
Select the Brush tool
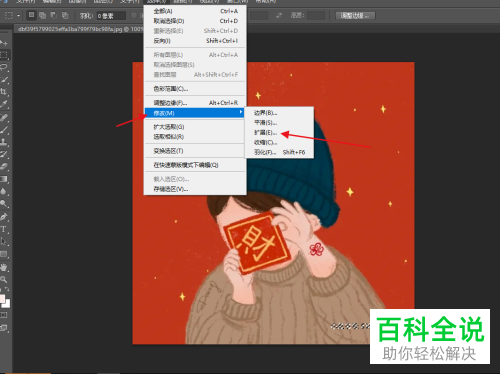[4, 130]
